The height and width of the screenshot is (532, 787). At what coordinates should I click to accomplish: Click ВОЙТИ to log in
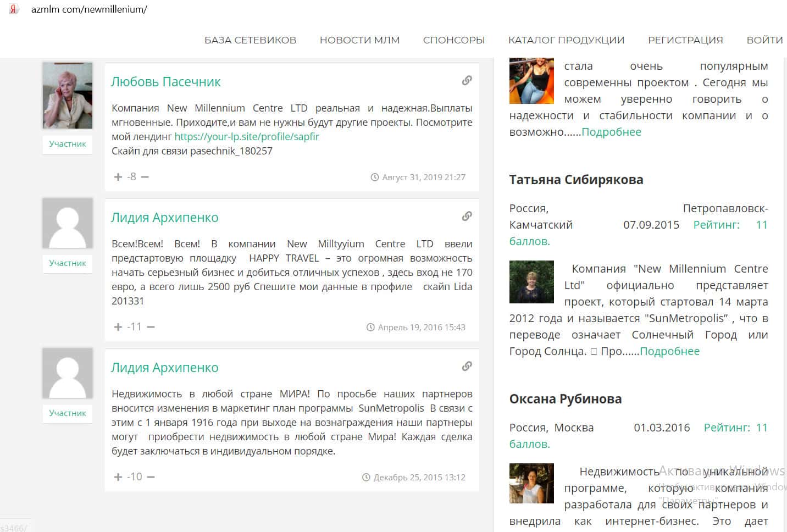tap(764, 40)
